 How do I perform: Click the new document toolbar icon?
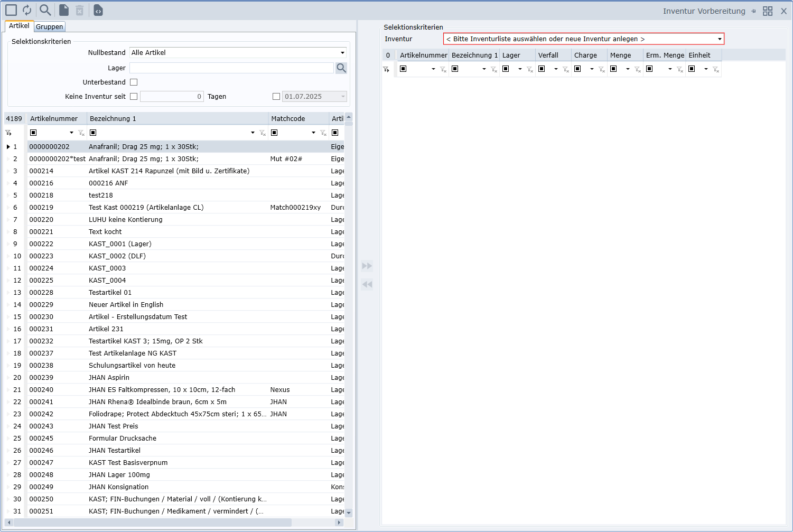point(63,10)
